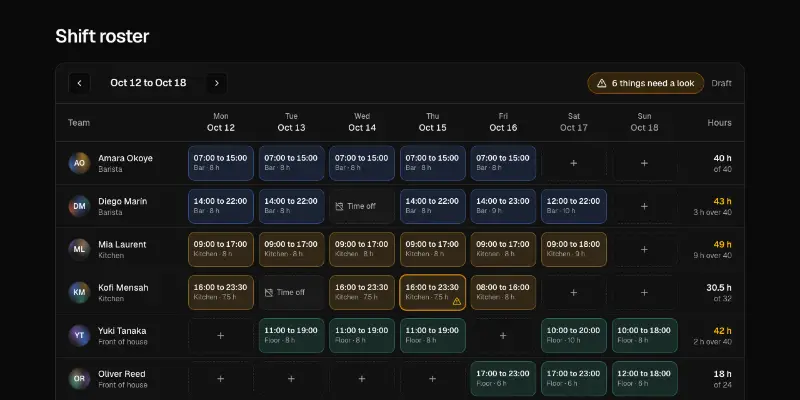This screenshot has height=400, width=800.
Task: Click Amara Okoye's 40 h total
Action: [x=722, y=158]
